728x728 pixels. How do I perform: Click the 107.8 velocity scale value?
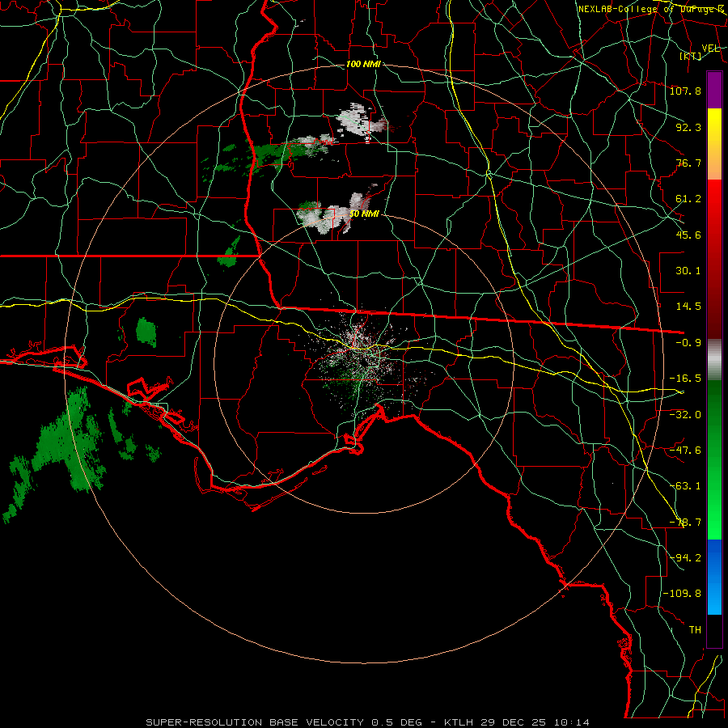pos(685,91)
